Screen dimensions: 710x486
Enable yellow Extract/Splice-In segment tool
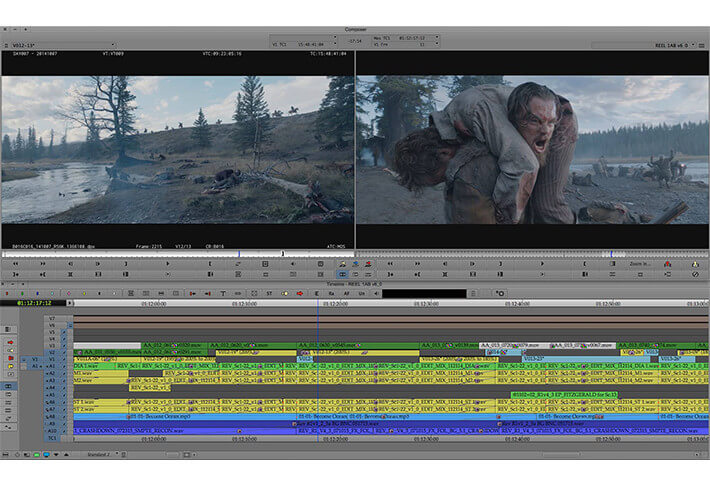pos(10,350)
